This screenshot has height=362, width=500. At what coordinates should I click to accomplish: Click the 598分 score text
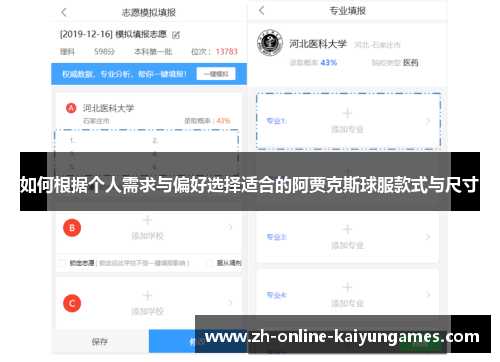[104, 52]
